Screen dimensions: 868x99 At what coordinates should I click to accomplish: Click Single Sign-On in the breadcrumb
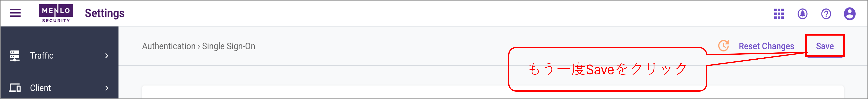[228, 46]
